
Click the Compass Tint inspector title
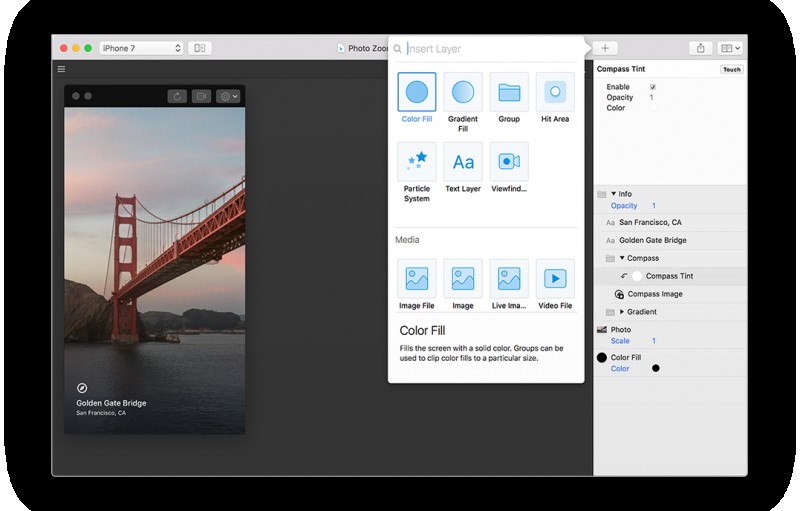621,69
